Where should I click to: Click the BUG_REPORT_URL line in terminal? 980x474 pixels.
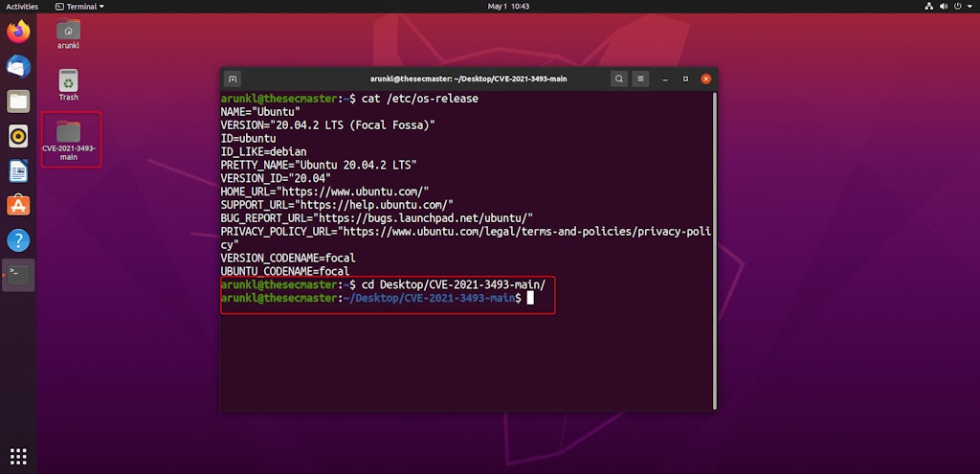[x=377, y=218]
